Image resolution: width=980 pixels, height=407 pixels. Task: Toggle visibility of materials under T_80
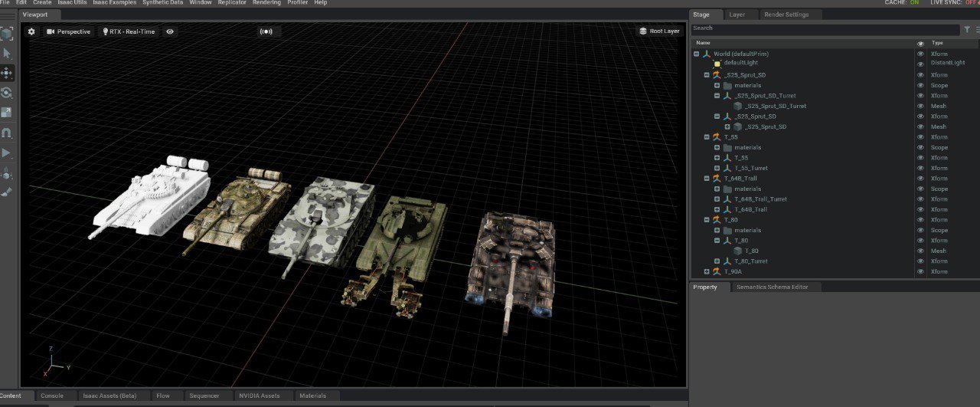coord(920,230)
